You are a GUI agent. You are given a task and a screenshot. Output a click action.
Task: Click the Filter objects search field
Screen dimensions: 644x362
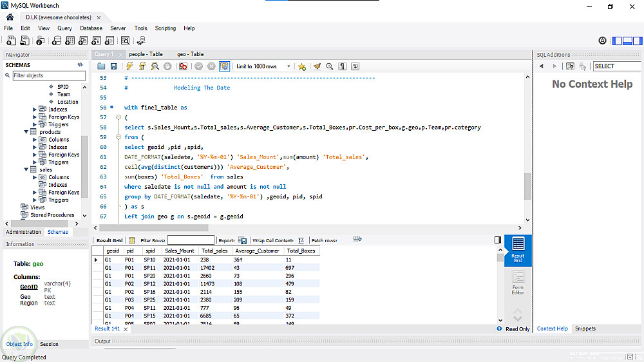coord(49,75)
